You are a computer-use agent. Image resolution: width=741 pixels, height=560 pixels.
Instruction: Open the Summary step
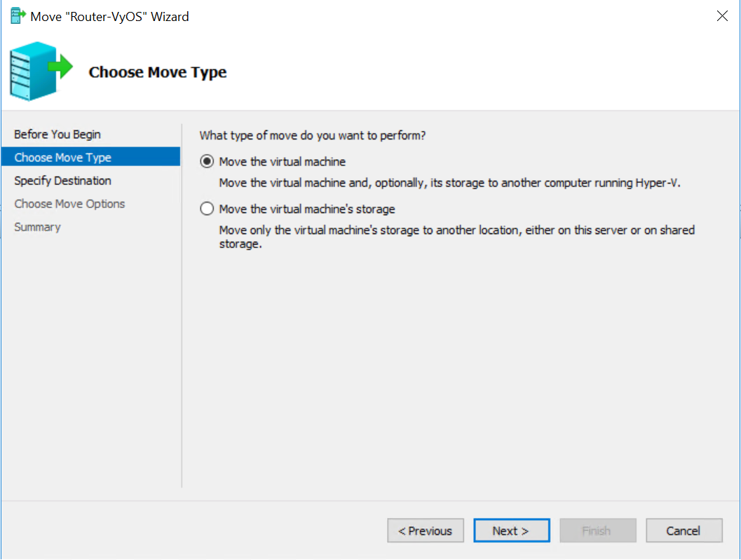click(x=37, y=227)
